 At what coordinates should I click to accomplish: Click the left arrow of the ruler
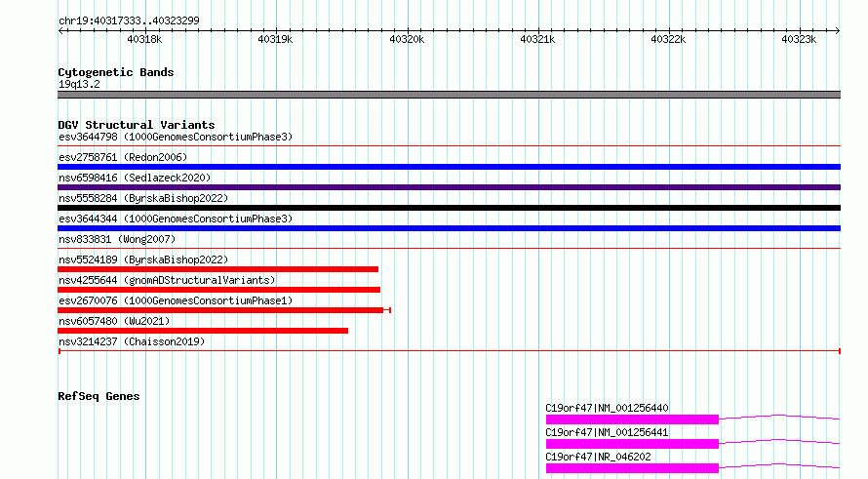pos(60,30)
